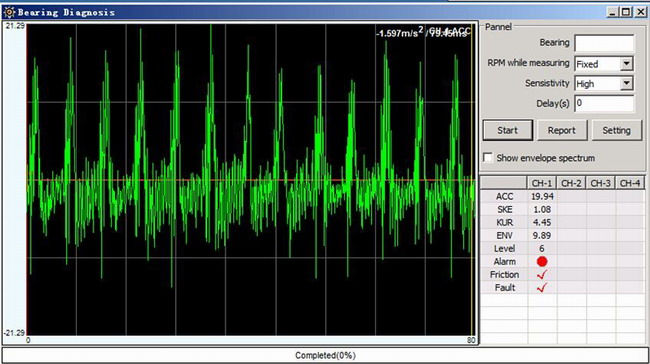Click the Alarm row label

(x=504, y=262)
